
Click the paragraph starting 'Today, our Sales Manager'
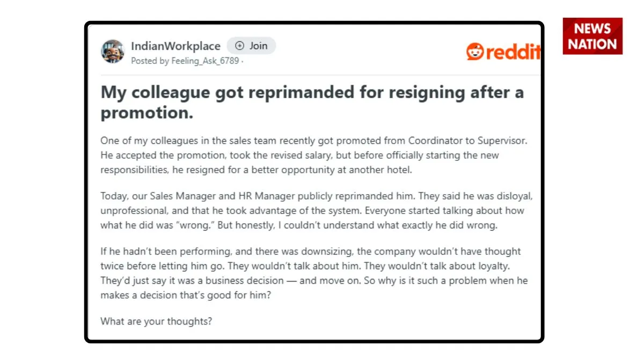coord(317,211)
